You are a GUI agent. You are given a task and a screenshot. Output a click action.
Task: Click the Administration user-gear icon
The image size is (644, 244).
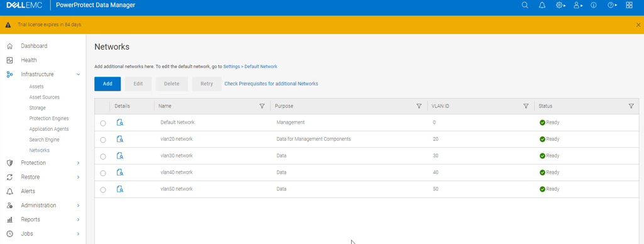point(10,206)
